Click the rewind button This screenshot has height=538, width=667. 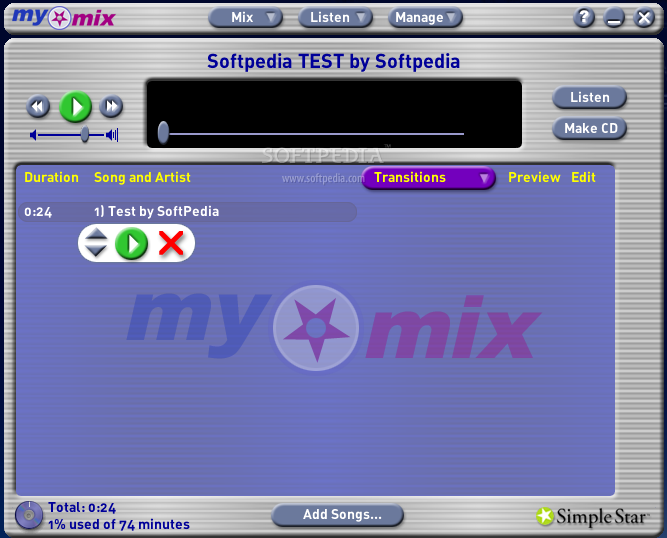coord(38,106)
